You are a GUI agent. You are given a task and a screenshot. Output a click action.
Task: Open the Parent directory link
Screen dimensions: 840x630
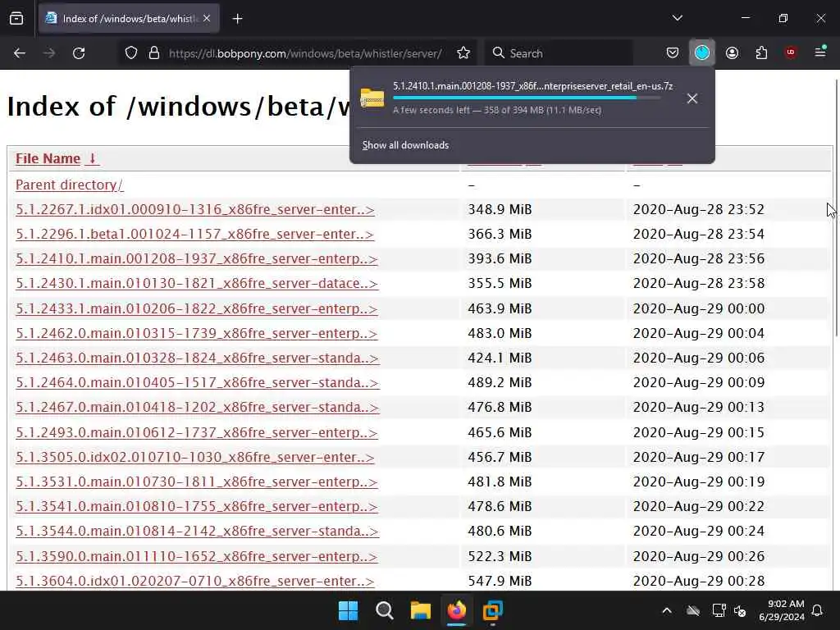pyautogui.click(x=69, y=185)
